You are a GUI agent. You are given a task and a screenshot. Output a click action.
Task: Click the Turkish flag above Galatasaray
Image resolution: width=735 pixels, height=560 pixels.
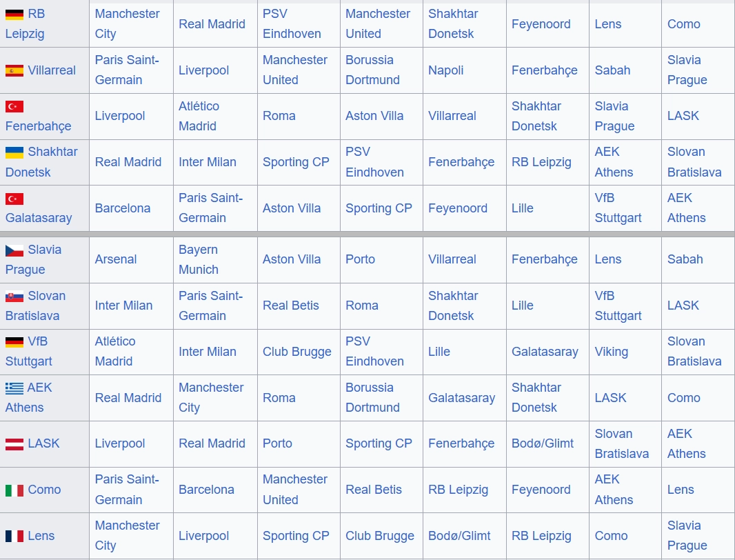14,199
